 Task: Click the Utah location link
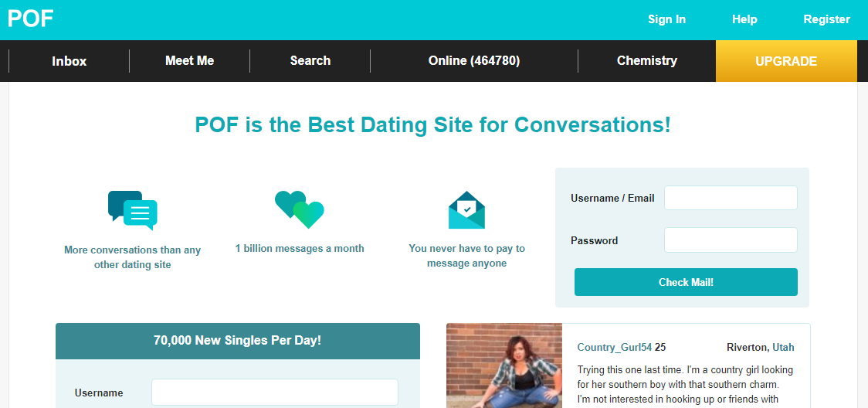[783, 348]
